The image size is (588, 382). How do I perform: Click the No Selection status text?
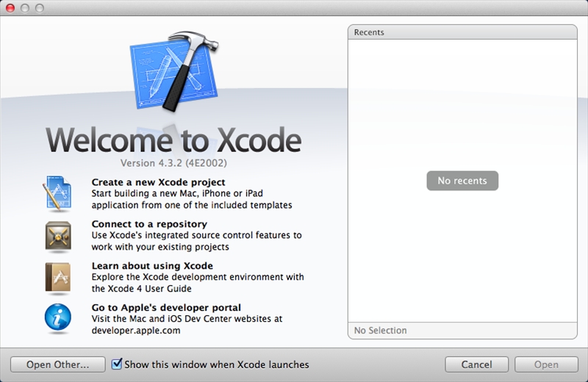[380, 331]
